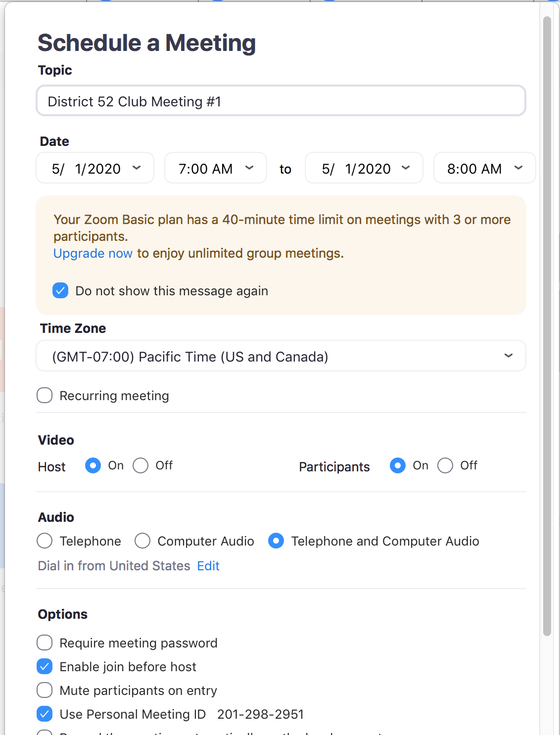
Task: Open the start date dropdown
Action: (95, 169)
